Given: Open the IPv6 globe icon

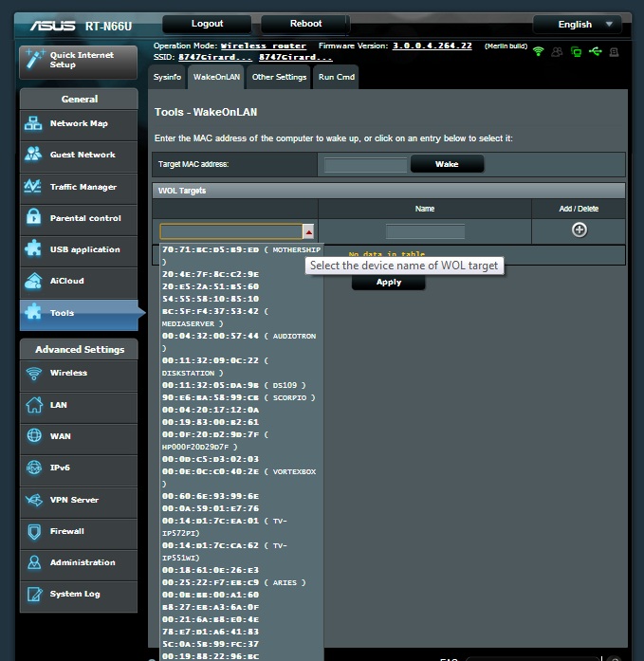Looking at the screenshot, I should click(34, 468).
